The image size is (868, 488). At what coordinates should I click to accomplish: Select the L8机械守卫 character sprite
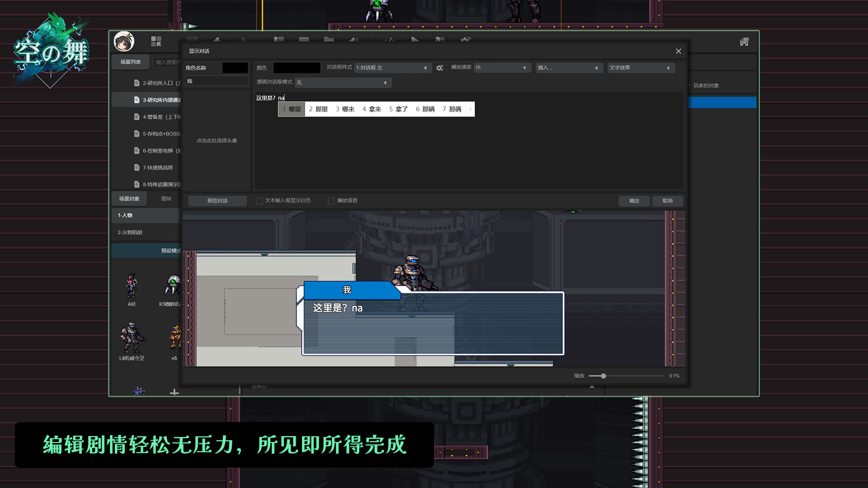131,338
